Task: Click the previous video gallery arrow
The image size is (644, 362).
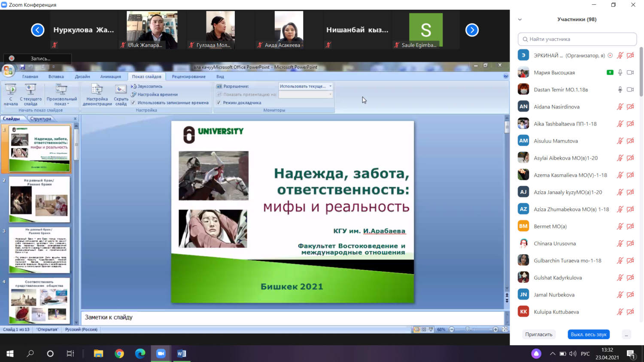Action: [x=38, y=30]
